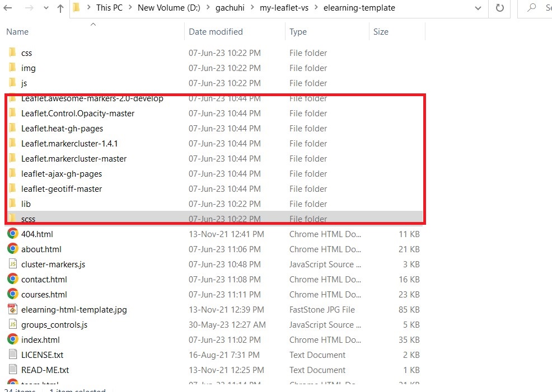The width and height of the screenshot is (552, 392).
Task: Select the elearning-html-template.jpg file icon
Action: [13, 309]
